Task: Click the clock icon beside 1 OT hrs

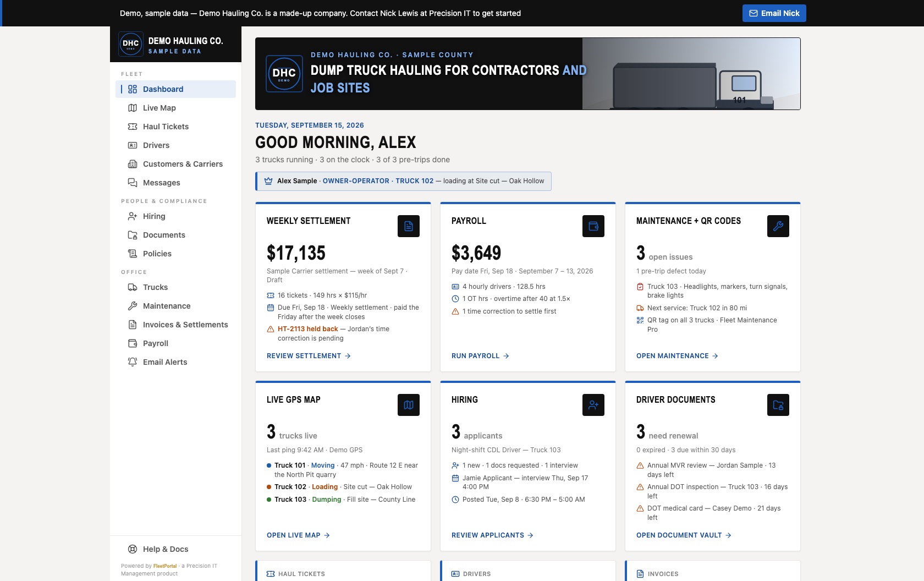Action: [x=455, y=299]
